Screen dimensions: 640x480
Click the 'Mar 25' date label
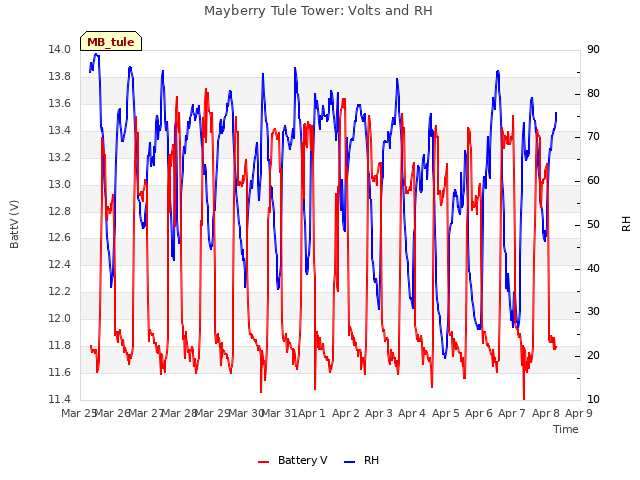(x=79, y=413)
